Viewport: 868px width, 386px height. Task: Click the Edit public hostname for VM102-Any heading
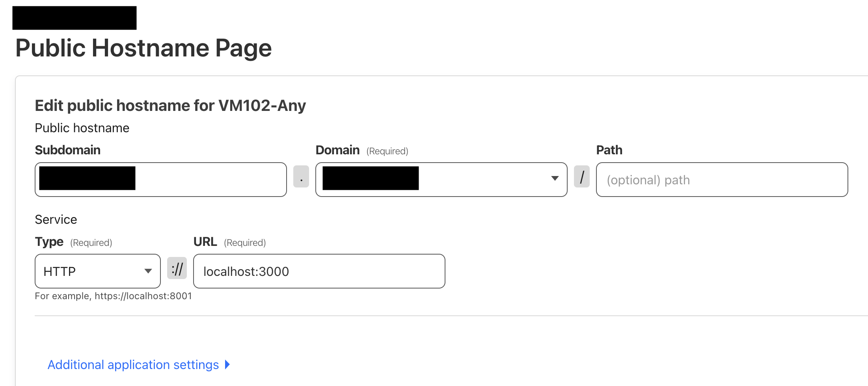[x=170, y=106]
